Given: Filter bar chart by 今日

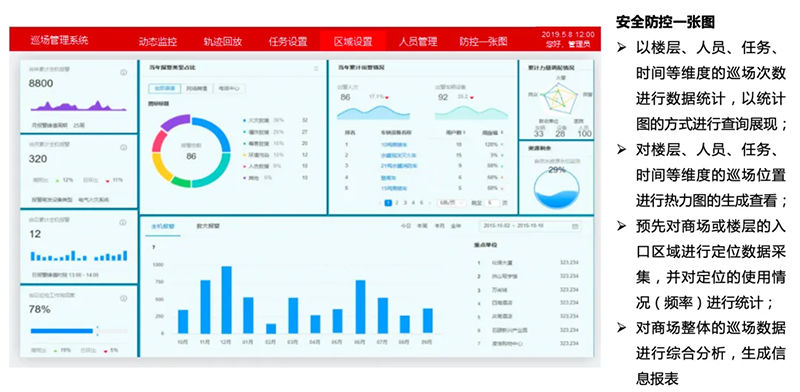Looking at the screenshot, I should (x=405, y=226).
